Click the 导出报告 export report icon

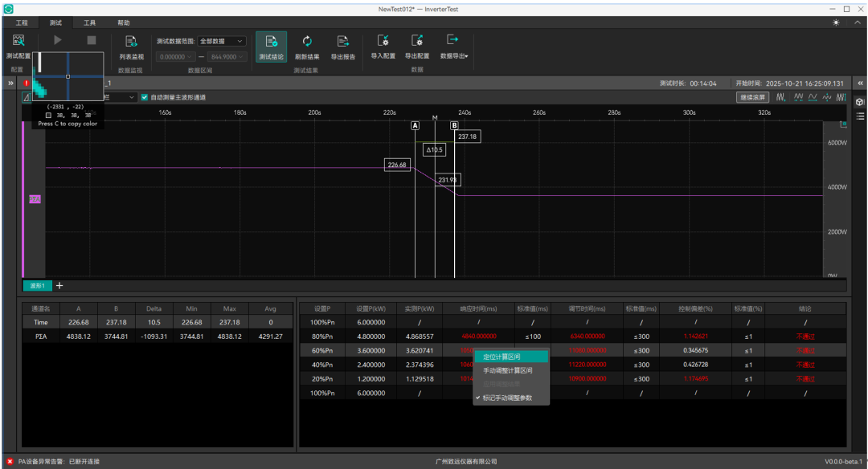coord(343,40)
